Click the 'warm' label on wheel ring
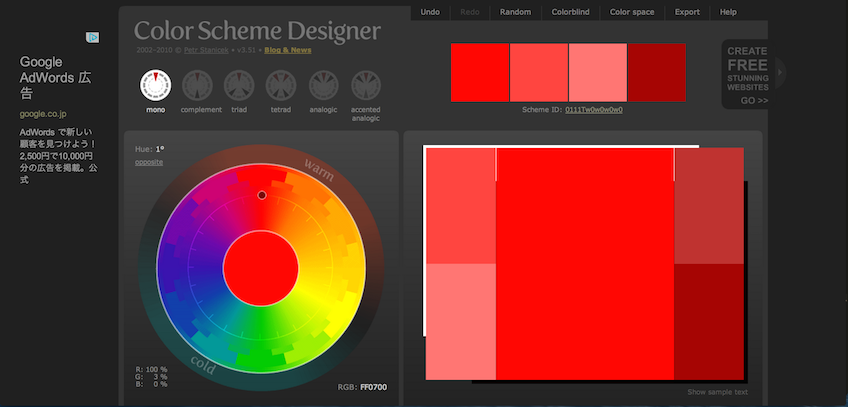Image resolution: width=848 pixels, height=407 pixels. coord(319,170)
